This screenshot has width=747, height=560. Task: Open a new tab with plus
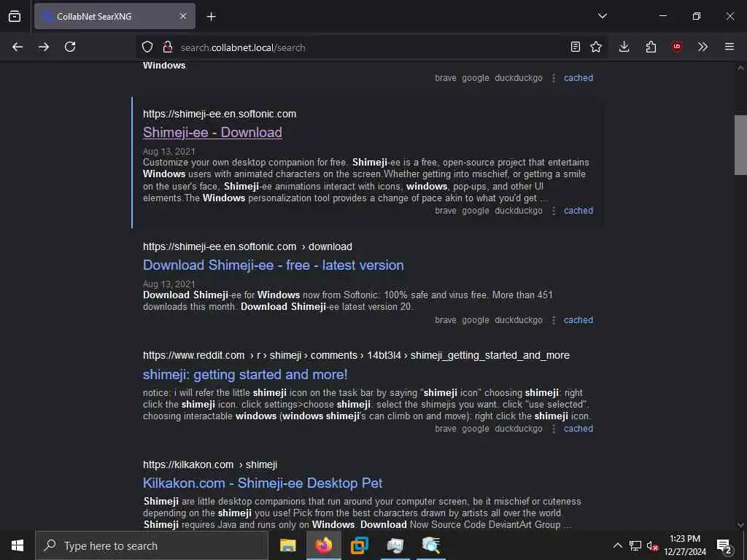coord(211,17)
